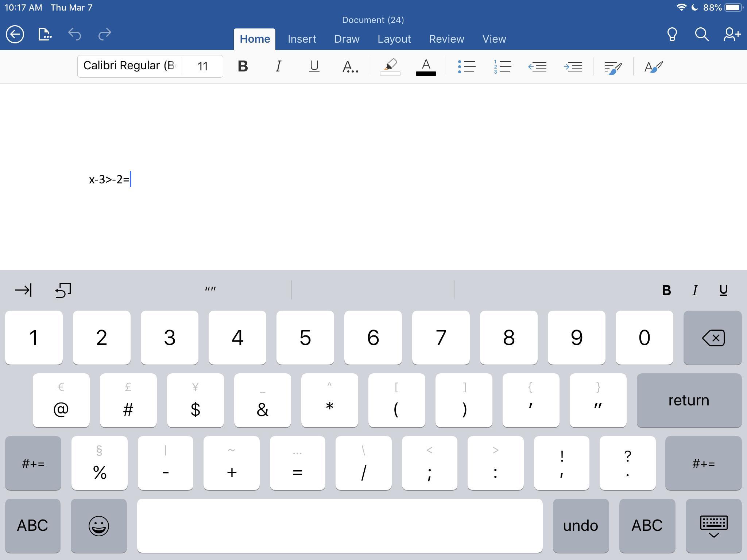Expand more font formatting options A...
The height and width of the screenshot is (560, 747).
tap(350, 67)
